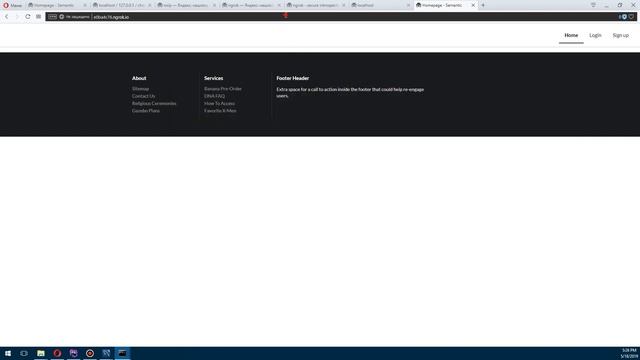This screenshot has height=360, width=640.
Task: Open the ad blocker shield icon
Action: [624, 17]
